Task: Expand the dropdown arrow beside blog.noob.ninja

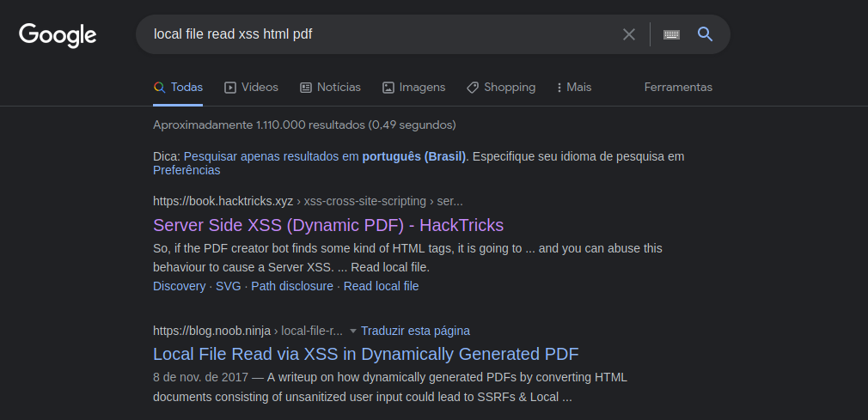Action: (x=353, y=331)
